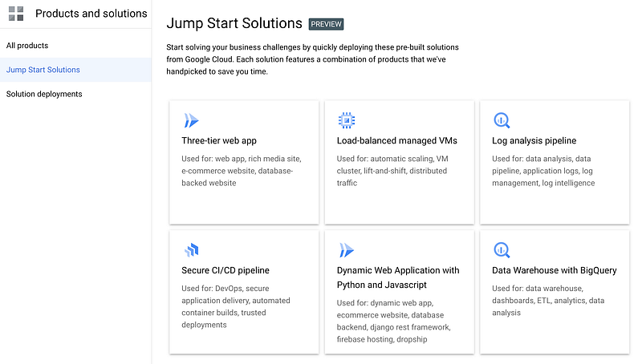This screenshot has width=642, height=364.
Task: Click the Products and solutions header text
Action: pyautogui.click(x=91, y=14)
